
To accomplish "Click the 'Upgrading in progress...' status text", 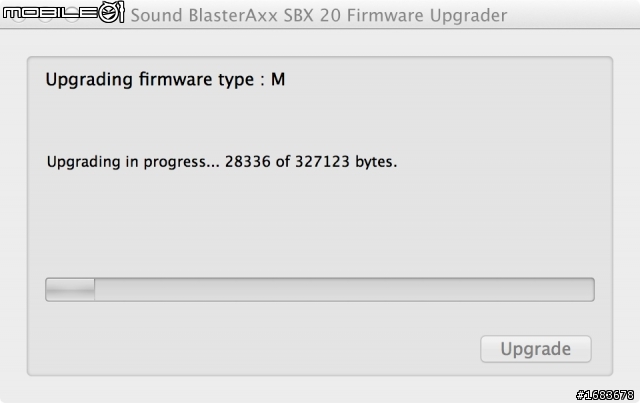I will pos(133,162).
